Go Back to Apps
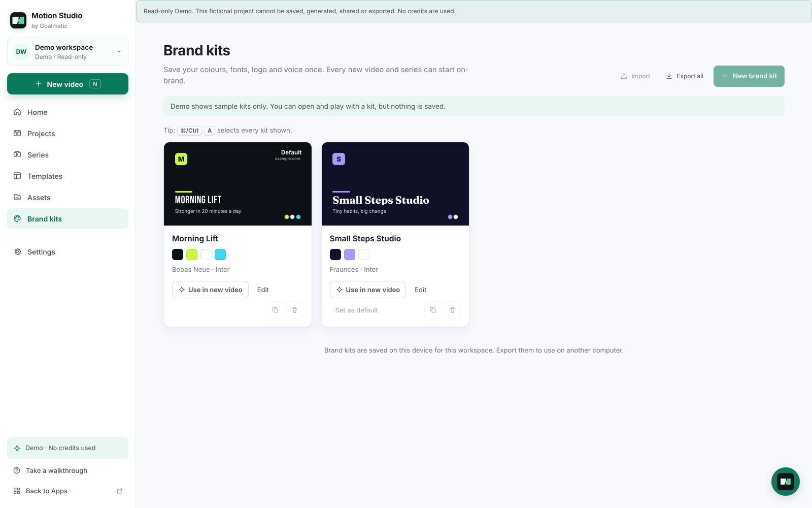 click(x=67, y=491)
